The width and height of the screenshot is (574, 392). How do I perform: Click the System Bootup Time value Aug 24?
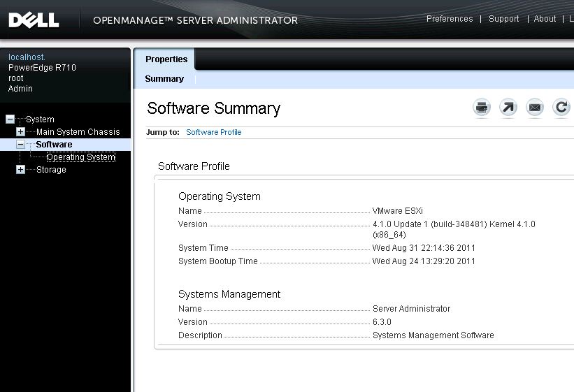click(424, 261)
